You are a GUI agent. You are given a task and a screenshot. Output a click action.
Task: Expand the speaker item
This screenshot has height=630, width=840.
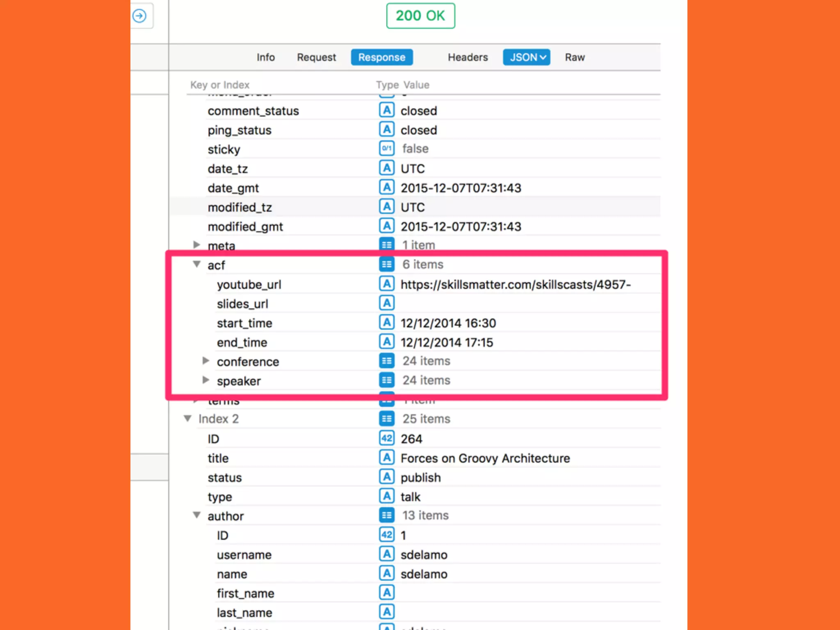[x=206, y=380]
